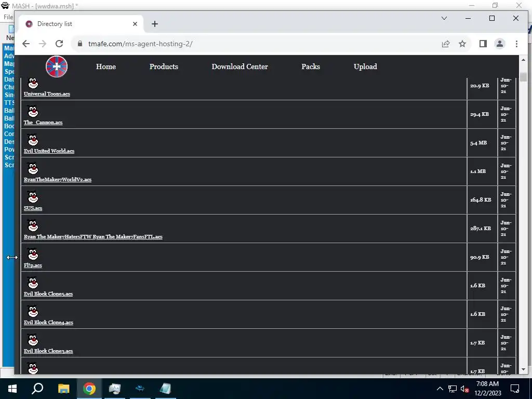
Task: Click the agent icon above Evil United World.acs
Action: tap(33, 140)
